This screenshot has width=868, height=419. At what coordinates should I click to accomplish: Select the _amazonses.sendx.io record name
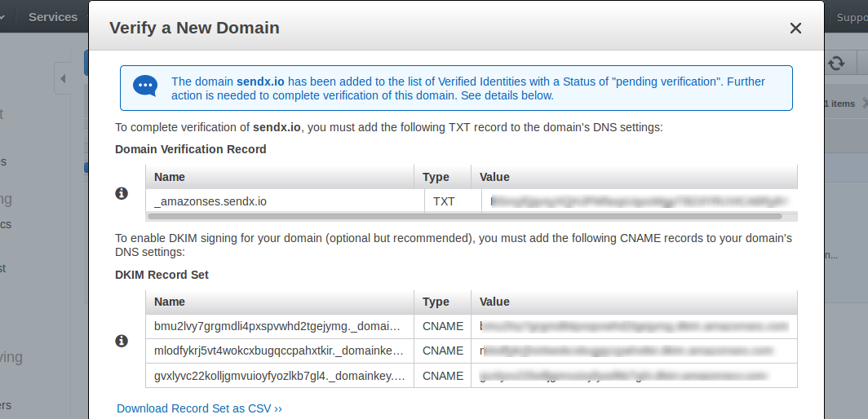click(x=210, y=201)
